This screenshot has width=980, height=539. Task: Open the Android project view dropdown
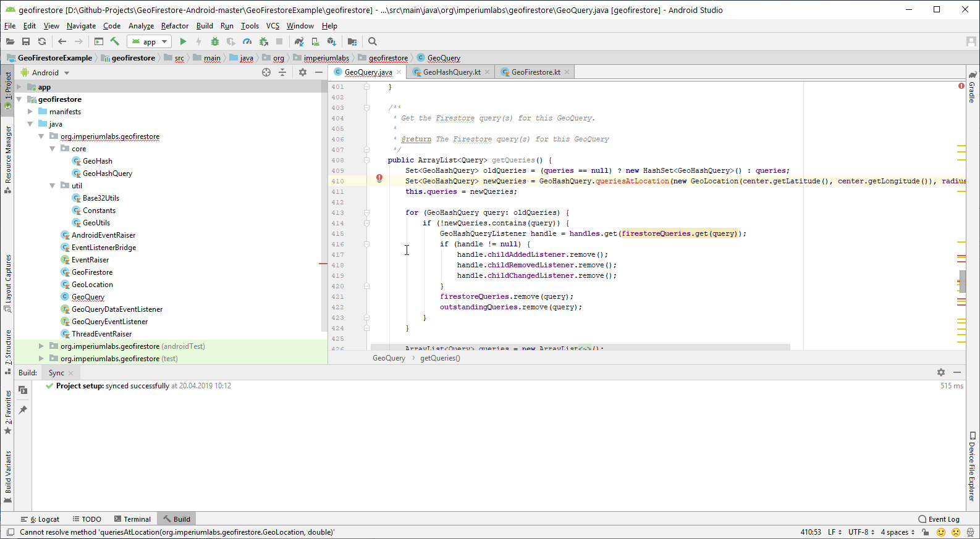pos(46,72)
